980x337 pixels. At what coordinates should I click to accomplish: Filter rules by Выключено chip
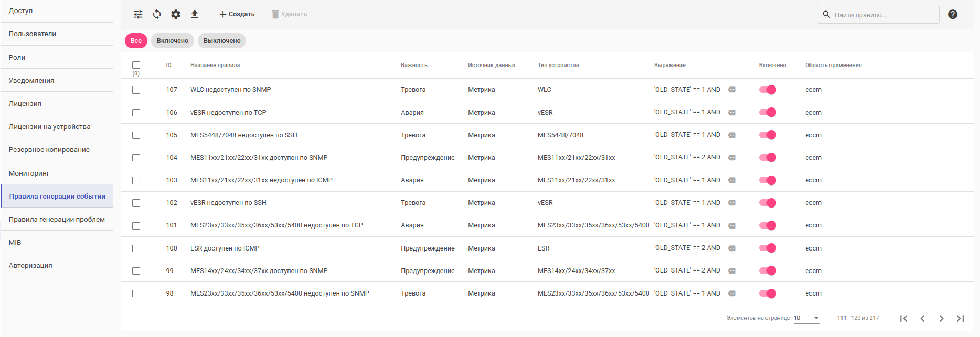222,41
